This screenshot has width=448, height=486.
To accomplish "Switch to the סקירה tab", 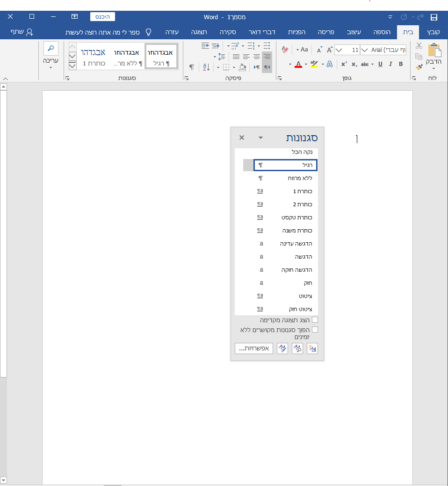I will (x=228, y=32).
